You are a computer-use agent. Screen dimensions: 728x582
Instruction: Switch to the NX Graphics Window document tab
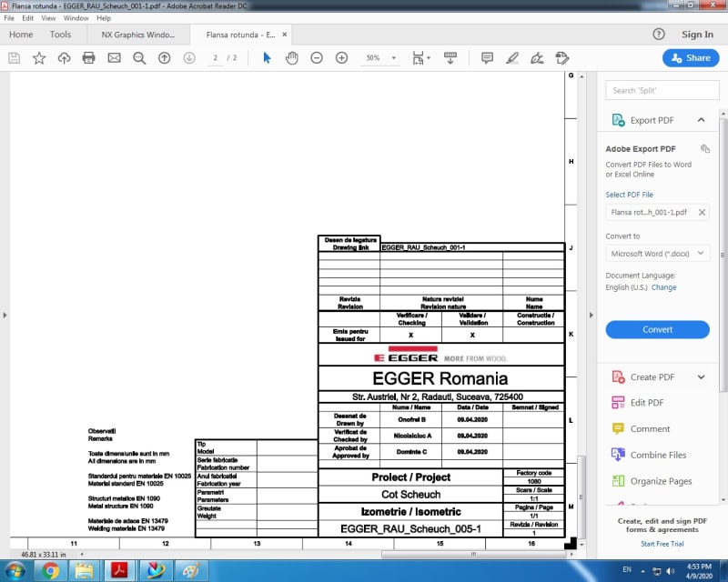click(138, 35)
